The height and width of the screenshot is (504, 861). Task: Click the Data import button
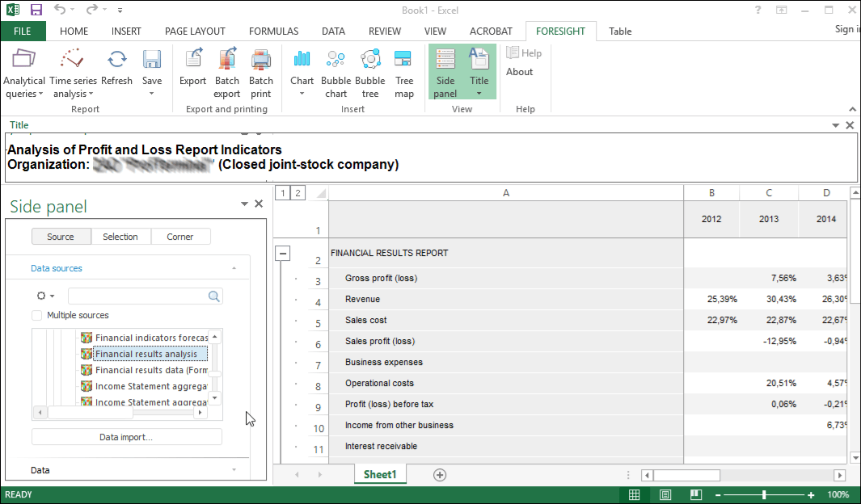tap(126, 437)
